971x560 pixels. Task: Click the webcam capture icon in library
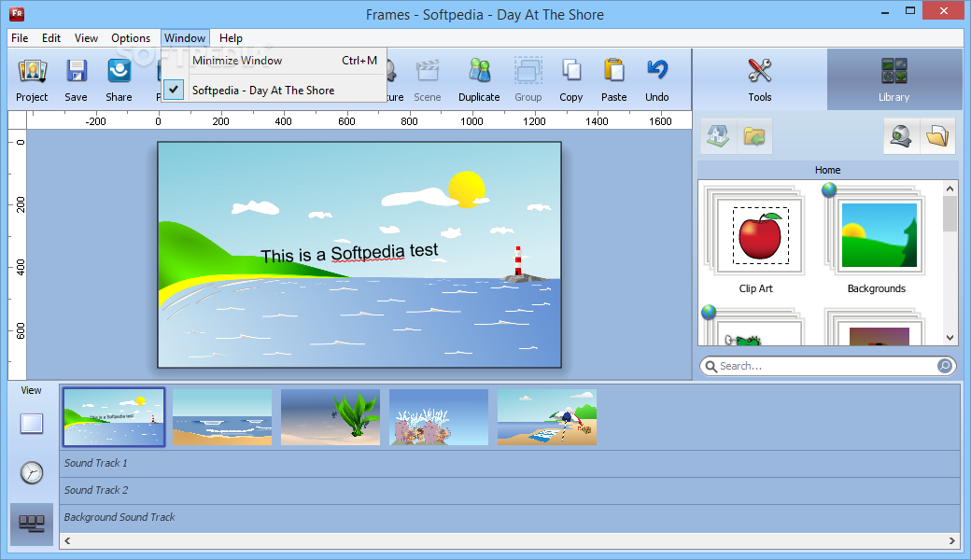[x=901, y=135]
